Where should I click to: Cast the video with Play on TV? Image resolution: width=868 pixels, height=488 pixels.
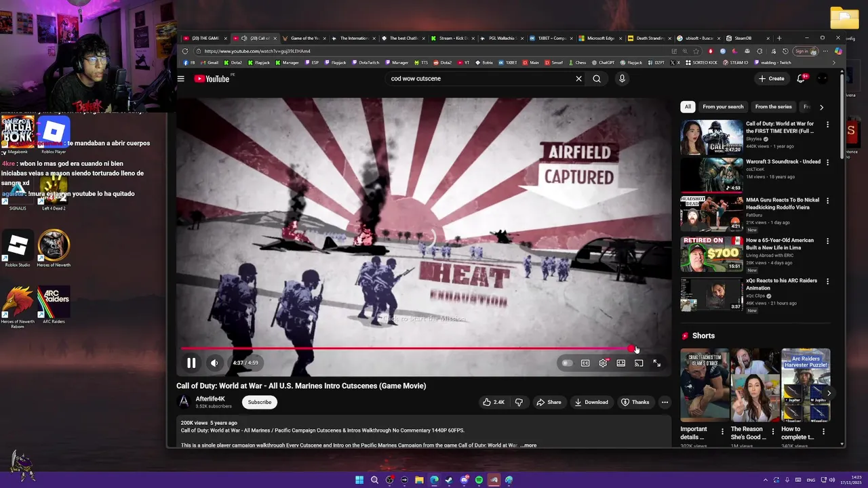(639, 363)
